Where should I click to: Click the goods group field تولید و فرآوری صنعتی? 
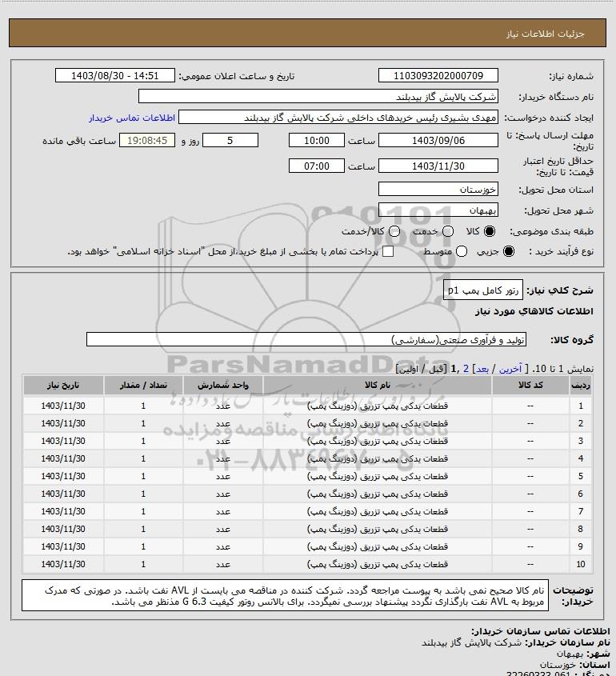(306, 340)
